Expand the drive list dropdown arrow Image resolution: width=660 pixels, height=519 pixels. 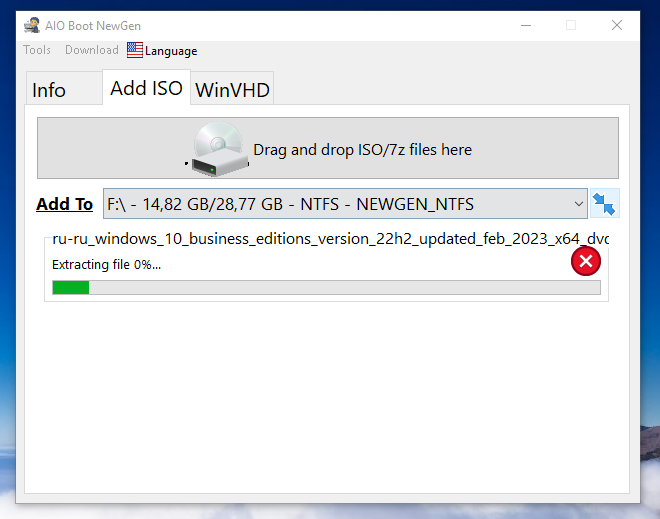(x=579, y=204)
